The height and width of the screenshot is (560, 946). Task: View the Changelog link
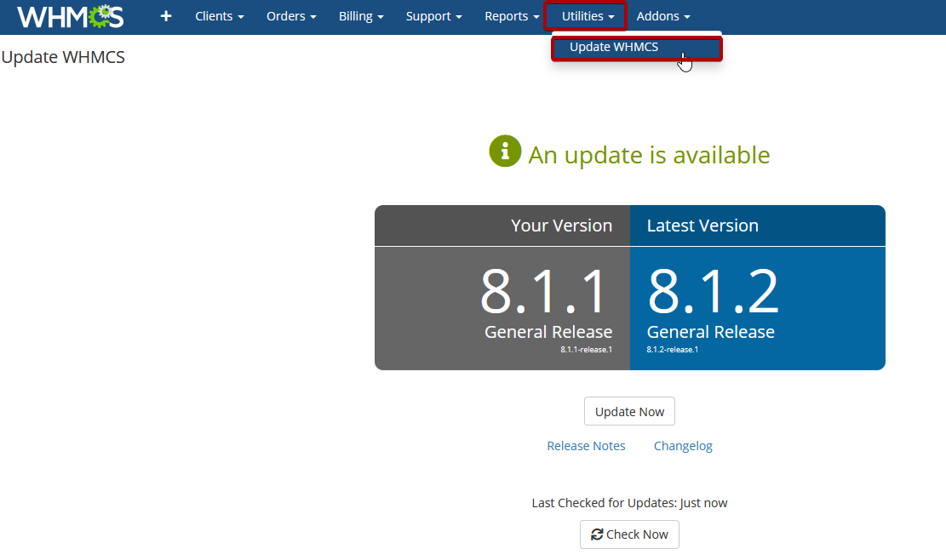click(683, 446)
